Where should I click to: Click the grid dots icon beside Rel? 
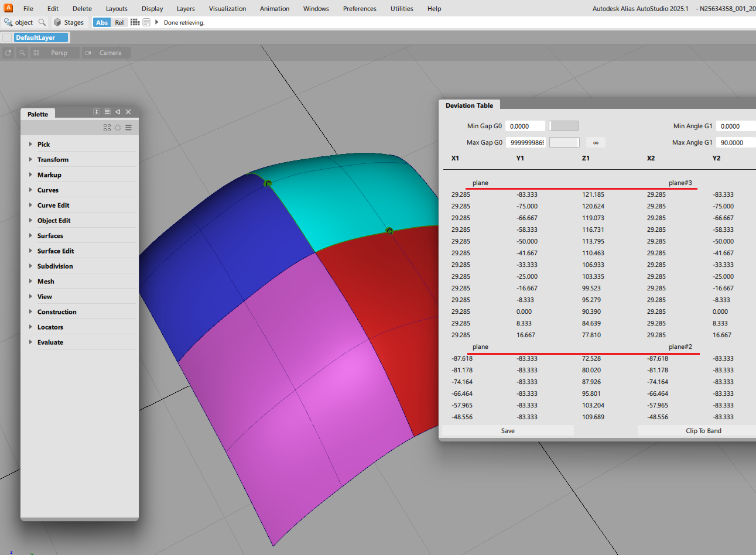135,22
